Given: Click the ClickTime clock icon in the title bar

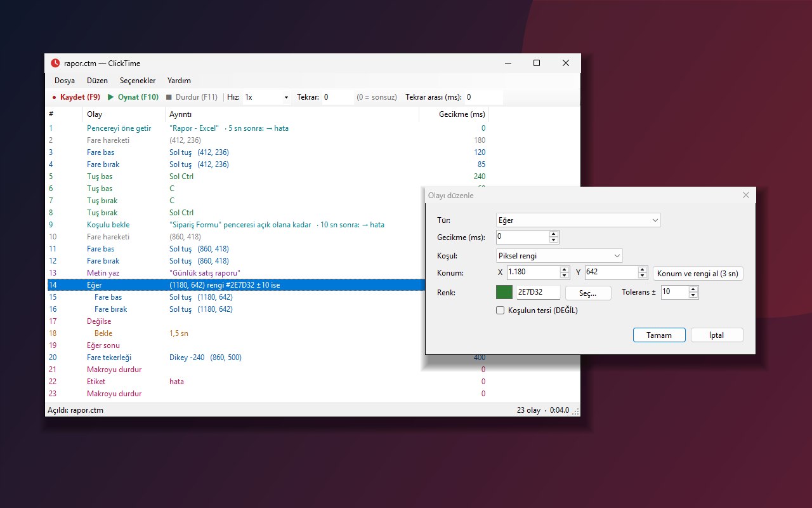Looking at the screenshot, I should click(56, 63).
